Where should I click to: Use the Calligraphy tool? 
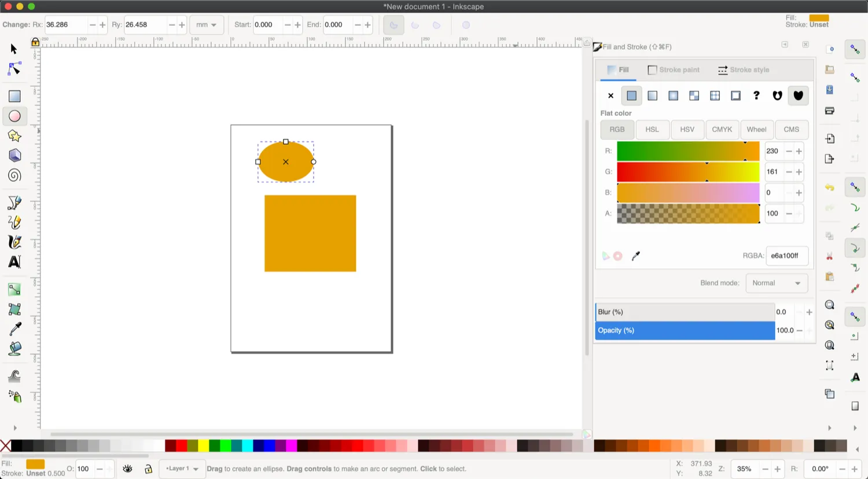point(14,242)
